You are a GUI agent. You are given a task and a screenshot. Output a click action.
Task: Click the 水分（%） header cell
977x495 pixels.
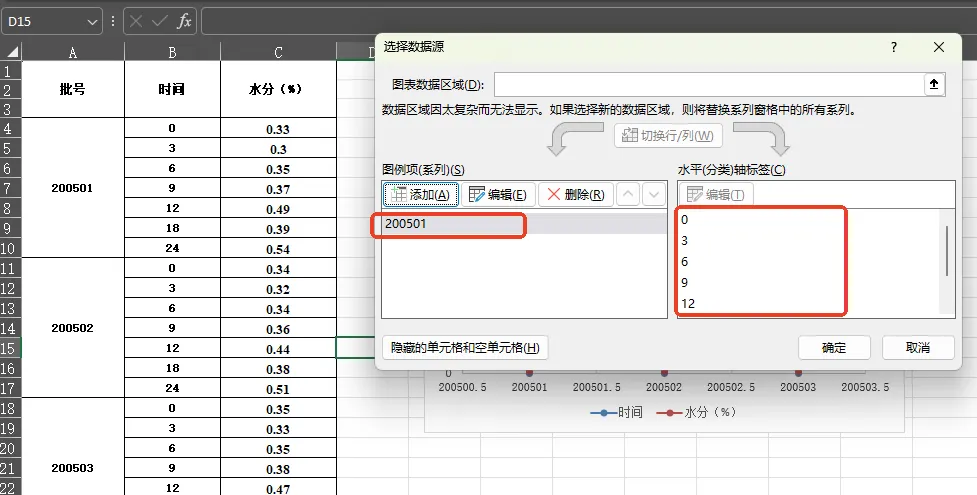[x=279, y=89]
